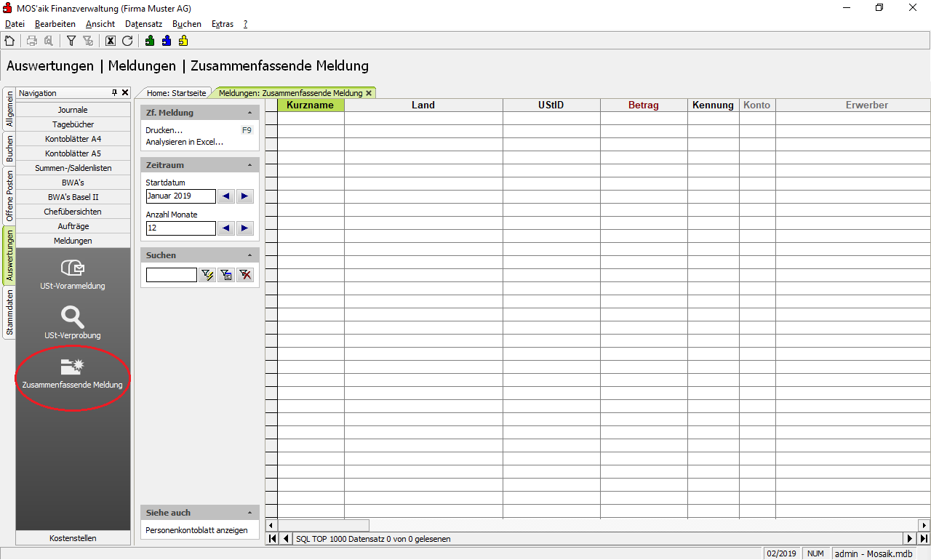This screenshot has height=560, width=931.
Task: Collapse the Zf. Meldung section
Action: pos(249,113)
